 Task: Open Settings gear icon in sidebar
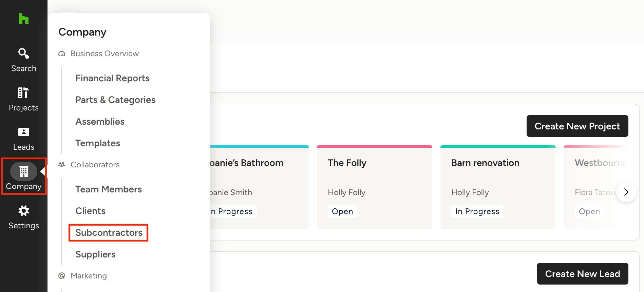coord(24,211)
